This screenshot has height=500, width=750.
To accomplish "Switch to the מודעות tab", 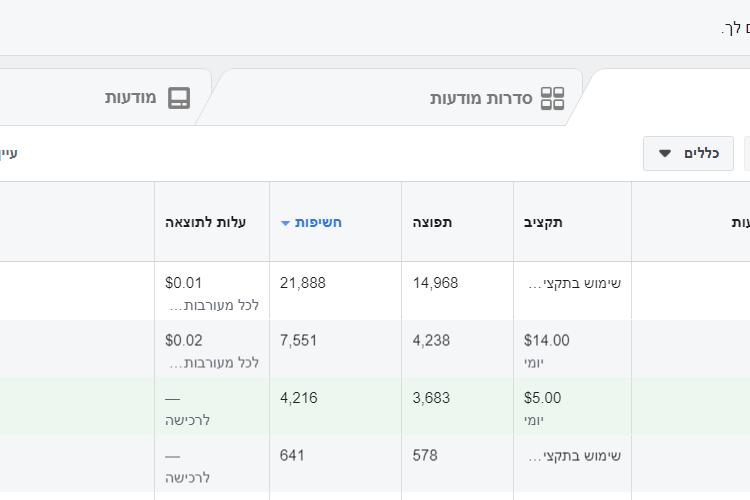I will click(131, 98).
